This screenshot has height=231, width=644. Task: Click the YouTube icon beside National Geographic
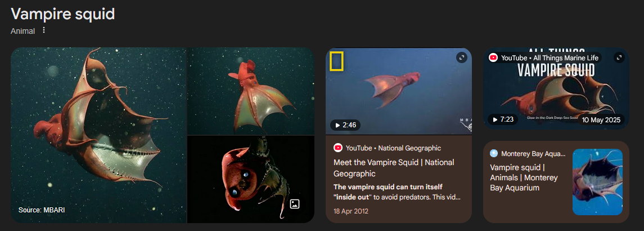point(338,148)
